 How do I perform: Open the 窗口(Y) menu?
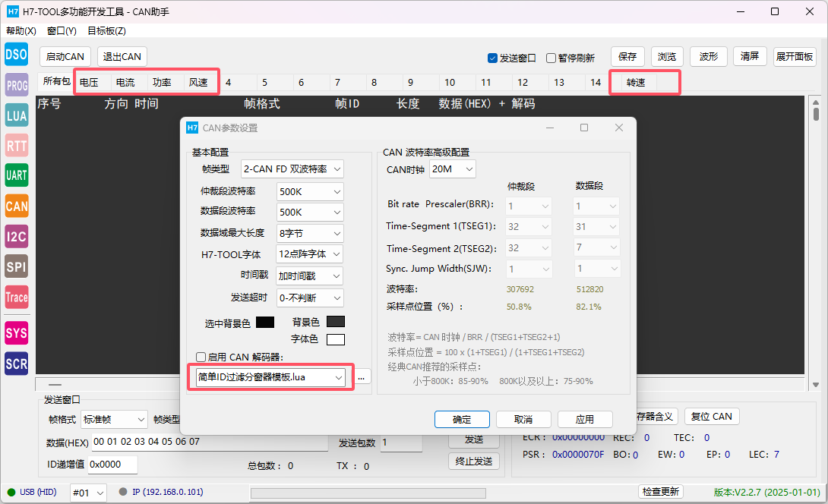[62, 30]
